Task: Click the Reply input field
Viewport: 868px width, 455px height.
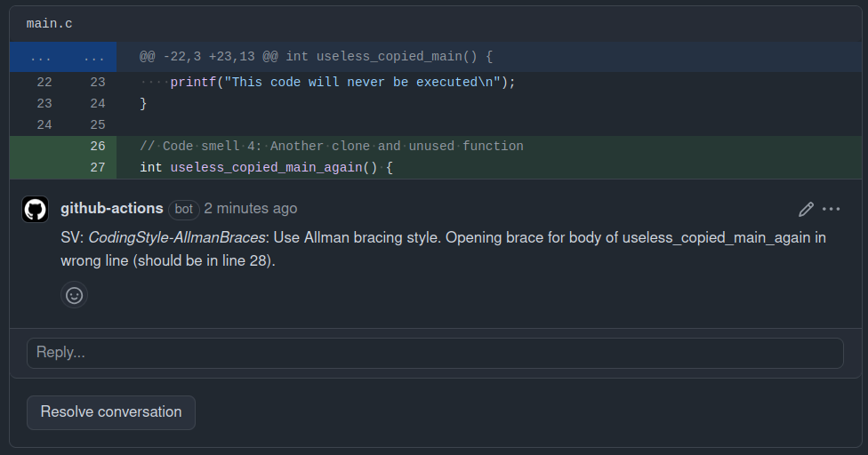Action: [435, 353]
